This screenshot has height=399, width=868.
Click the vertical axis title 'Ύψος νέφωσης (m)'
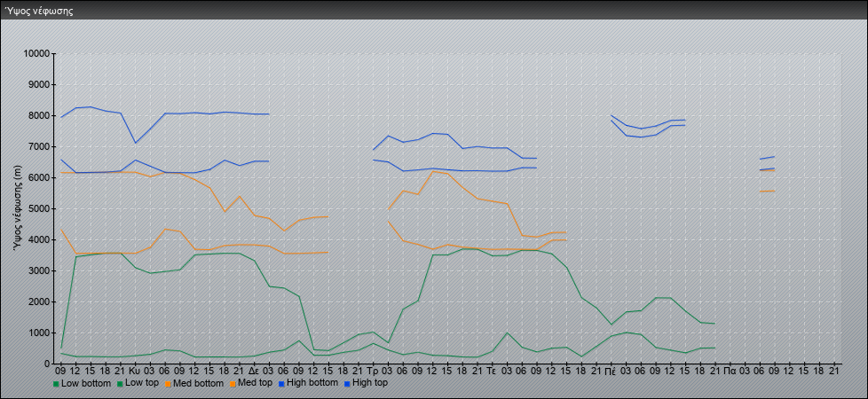point(18,208)
